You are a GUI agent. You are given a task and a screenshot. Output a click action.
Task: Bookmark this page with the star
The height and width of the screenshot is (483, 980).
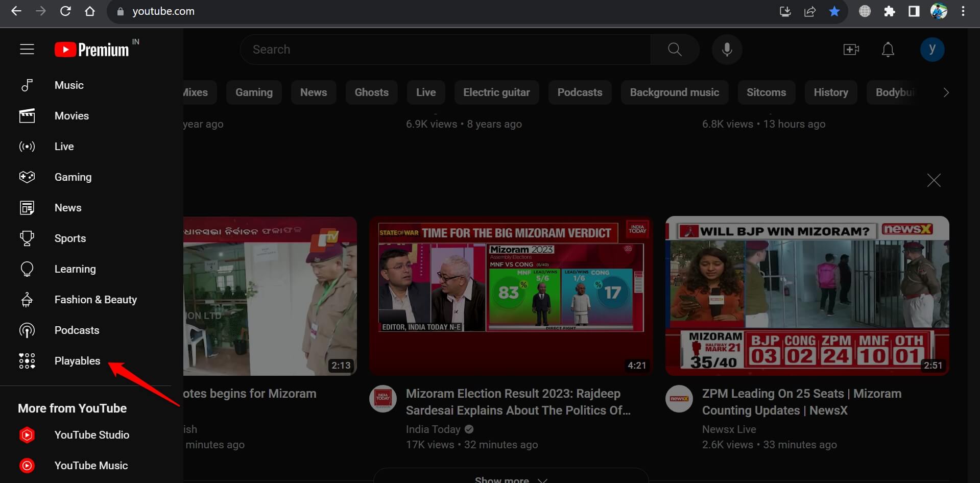834,11
